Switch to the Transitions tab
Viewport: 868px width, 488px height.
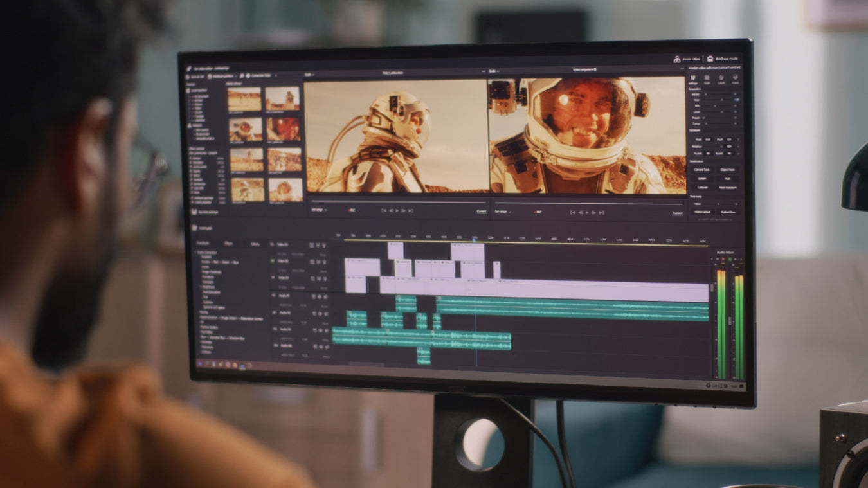(203, 244)
